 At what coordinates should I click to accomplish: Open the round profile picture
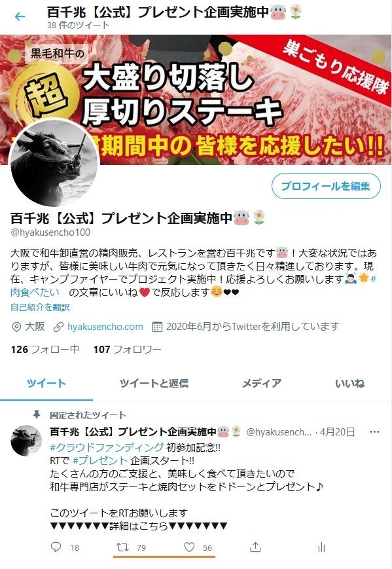[x=54, y=163]
